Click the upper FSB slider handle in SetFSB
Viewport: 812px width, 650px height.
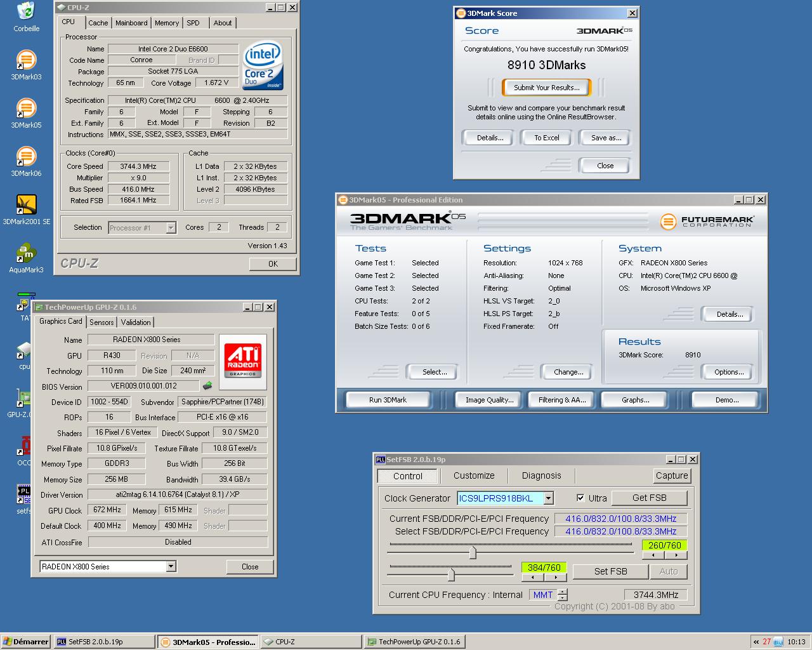472,553
